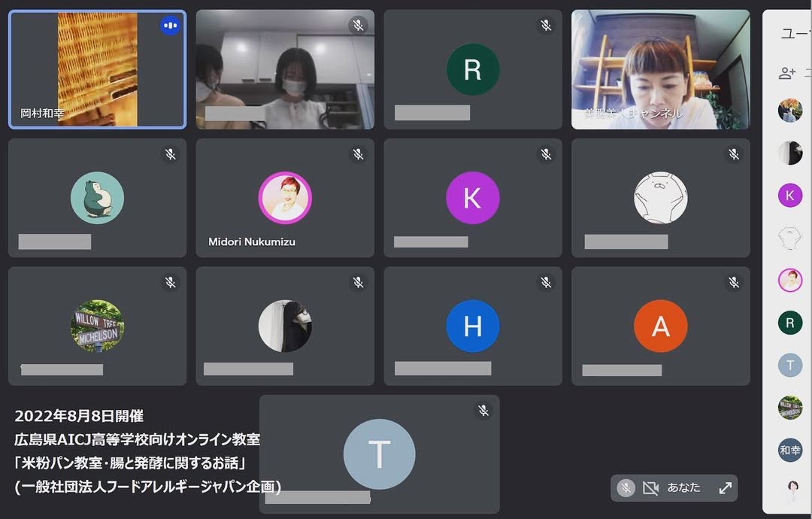The image size is (812, 519).
Task: Select the purple K avatar in the grid
Action: pyautogui.click(x=472, y=198)
